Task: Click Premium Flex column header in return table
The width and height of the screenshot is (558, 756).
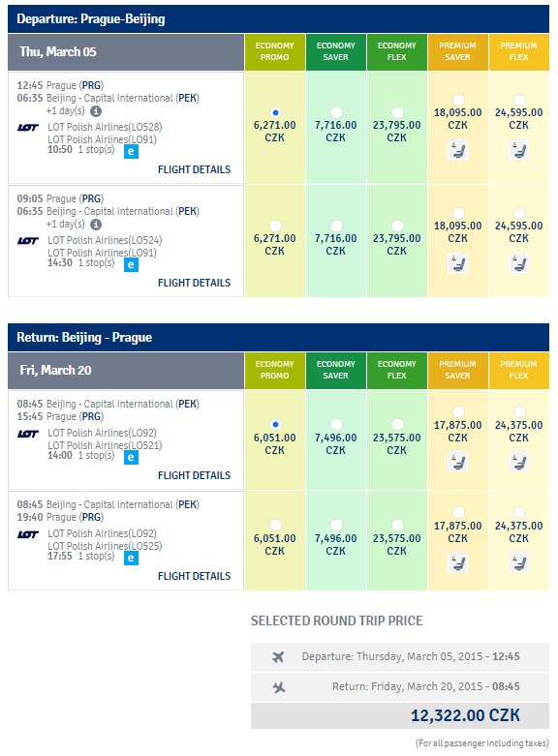Action: (x=519, y=371)
